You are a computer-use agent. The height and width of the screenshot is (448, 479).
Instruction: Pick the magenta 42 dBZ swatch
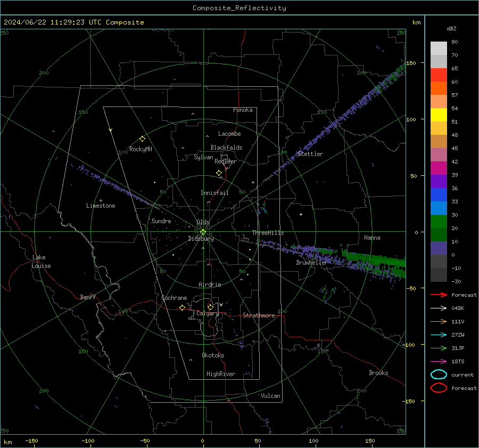[439, 168]
